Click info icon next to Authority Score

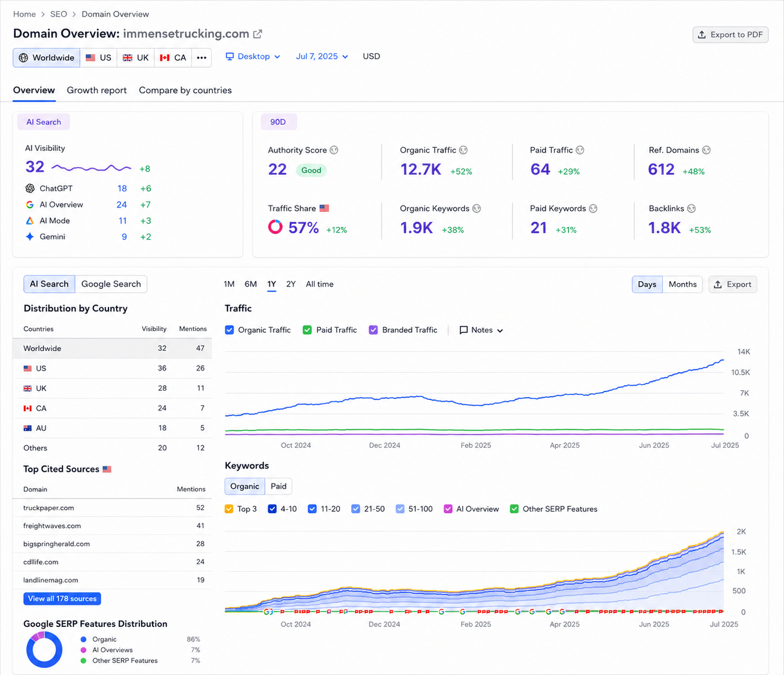334,150
